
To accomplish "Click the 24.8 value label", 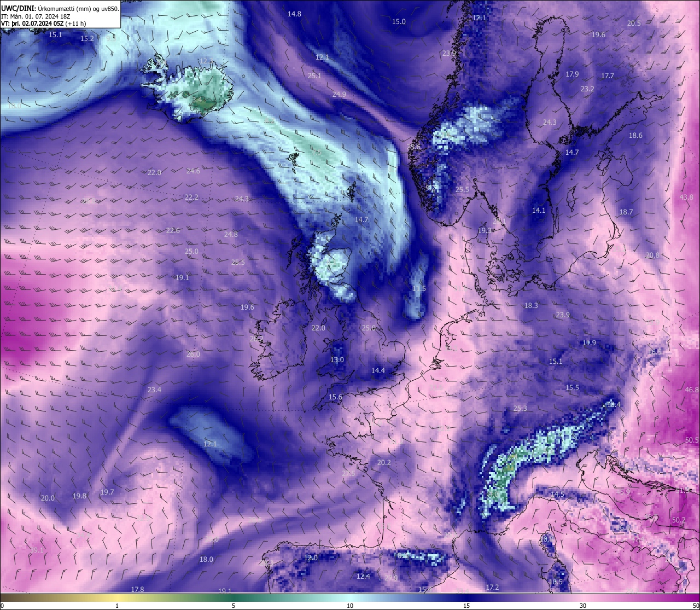I will 231,234.
